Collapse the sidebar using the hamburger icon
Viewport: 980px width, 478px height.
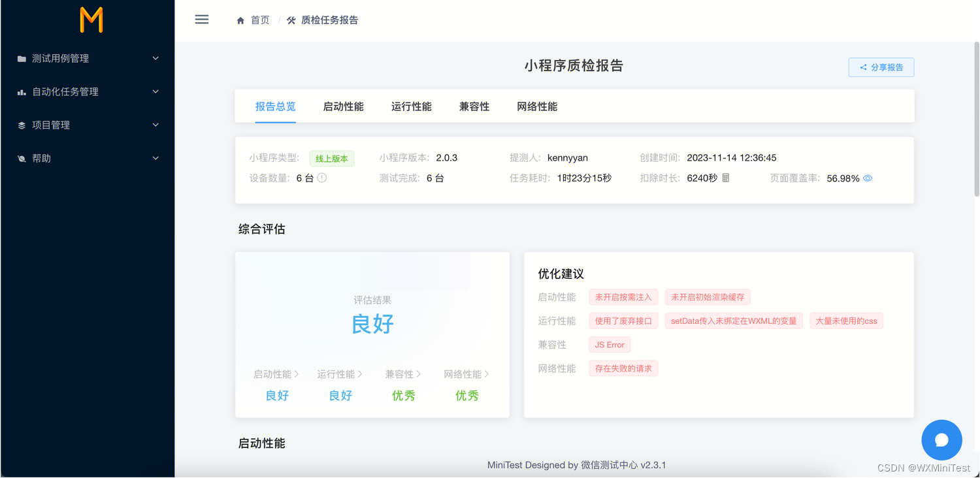click(x=201, y=19)
